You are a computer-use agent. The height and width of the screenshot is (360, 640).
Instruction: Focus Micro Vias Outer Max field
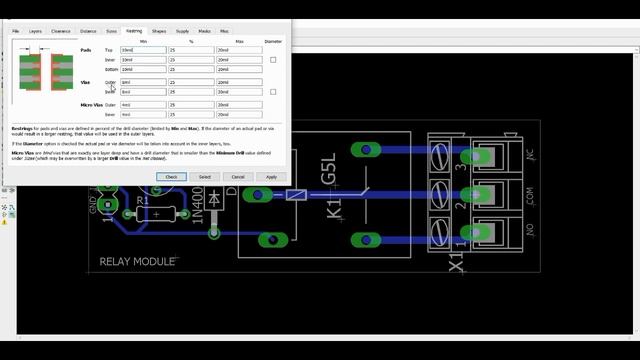(x=239, y=105)
